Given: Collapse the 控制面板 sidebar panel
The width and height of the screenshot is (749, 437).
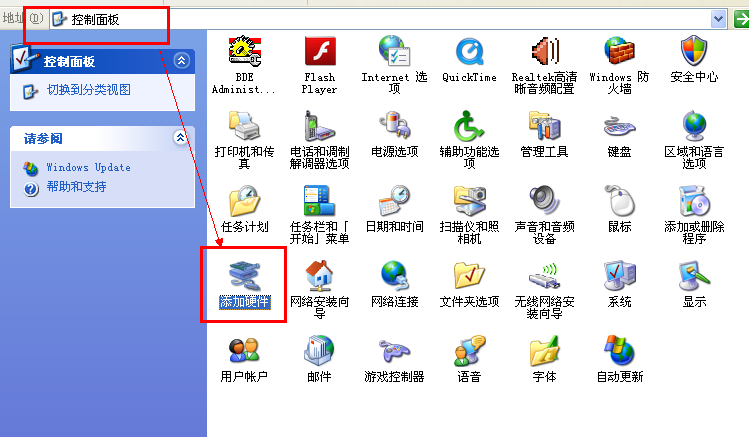Looking at the screenshot, I should click(x=181, y=61).
